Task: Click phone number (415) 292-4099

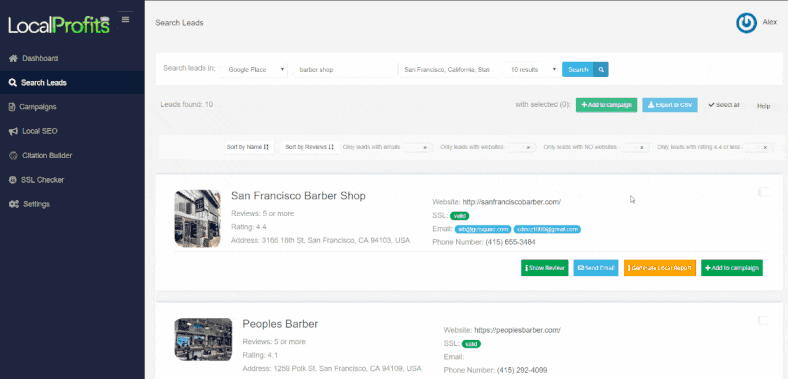Action: point(522,370)
